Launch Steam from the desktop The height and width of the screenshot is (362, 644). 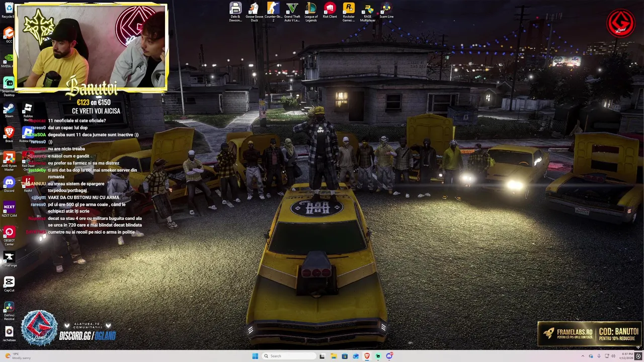tap(9, 111)
